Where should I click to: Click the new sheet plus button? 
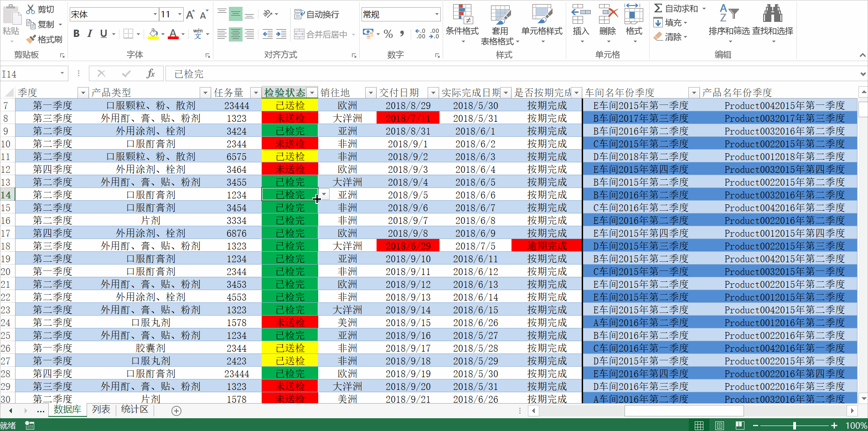pos(176,410)
